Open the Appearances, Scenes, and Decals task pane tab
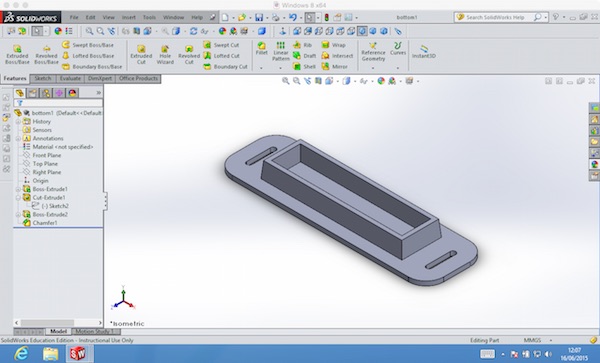Image resolution: width=600 pixels, height=363 pixels. [594, 164]
